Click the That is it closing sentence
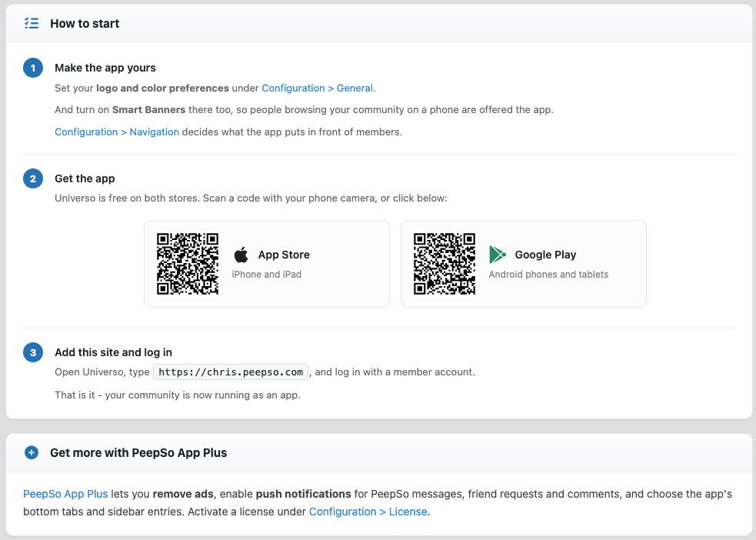 [x=178, y=395]
